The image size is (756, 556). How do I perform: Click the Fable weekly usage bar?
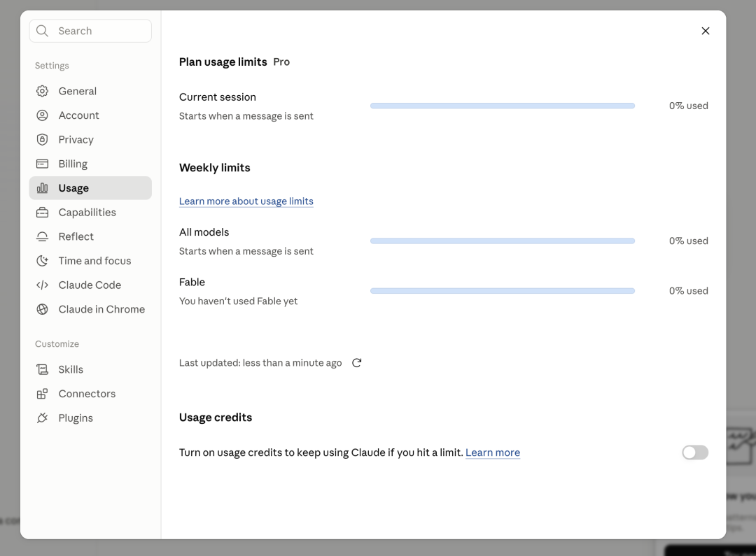coord(503,290)
